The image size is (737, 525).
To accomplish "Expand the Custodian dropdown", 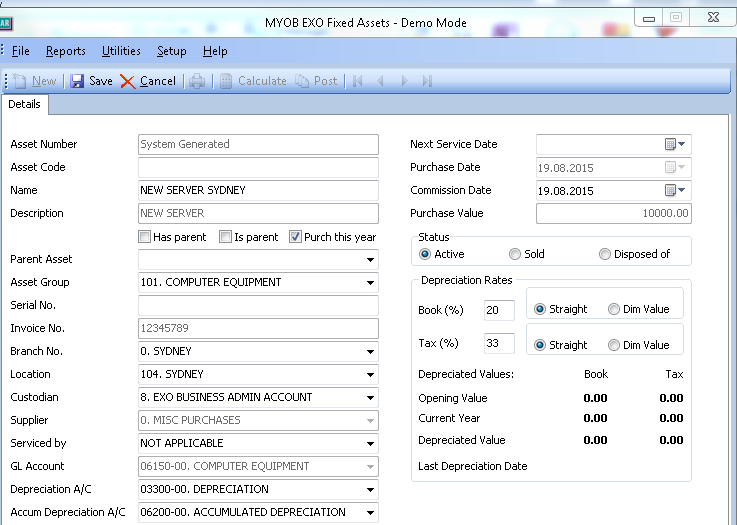I will pyautogui.click(x=370, y=398).
